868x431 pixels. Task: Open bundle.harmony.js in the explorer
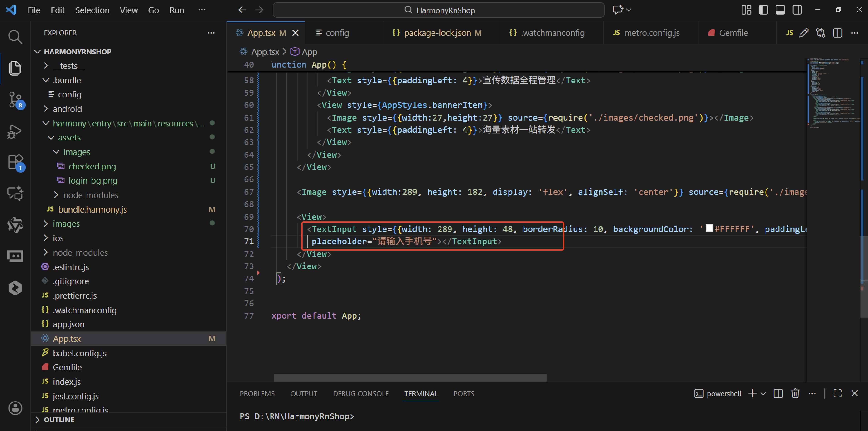click(92, 209)
